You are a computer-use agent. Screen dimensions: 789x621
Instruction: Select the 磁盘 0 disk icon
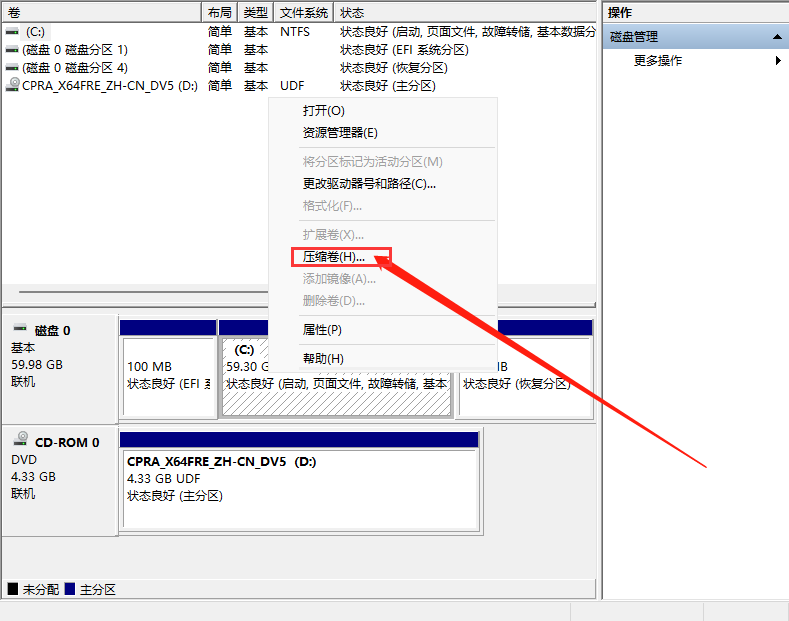click(x=20, y=330)
